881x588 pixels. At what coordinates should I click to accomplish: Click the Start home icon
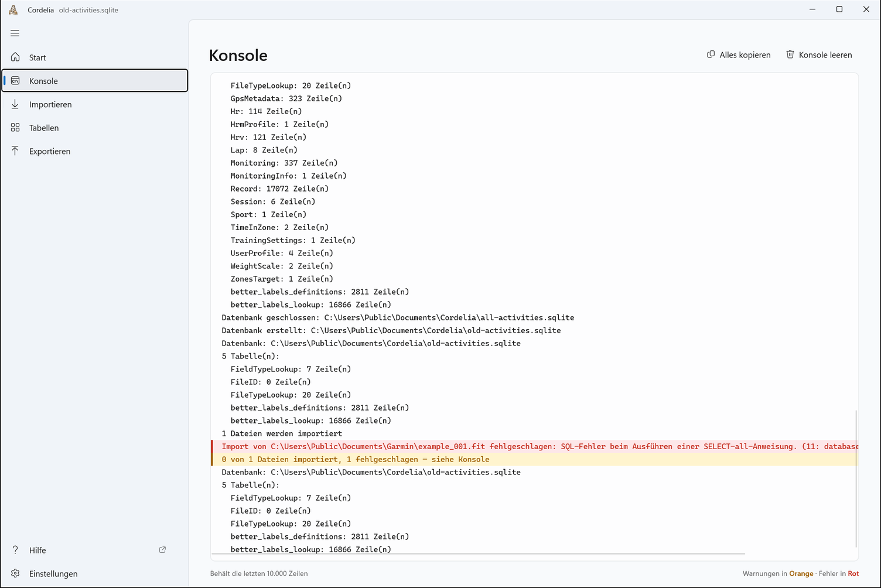(15, 57)
